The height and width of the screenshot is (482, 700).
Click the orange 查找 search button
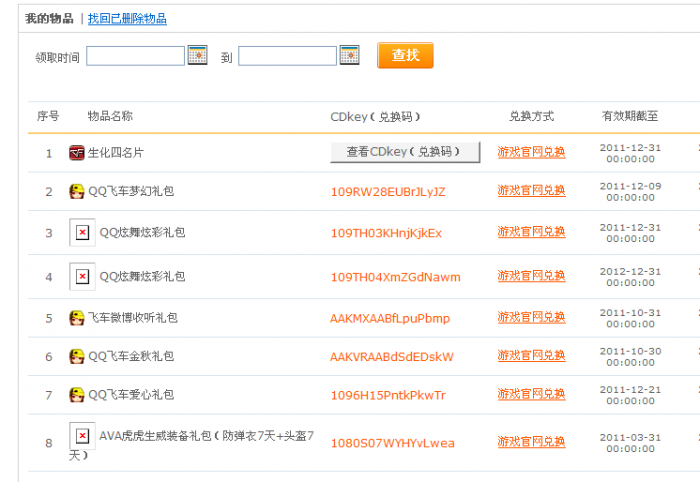405,55
